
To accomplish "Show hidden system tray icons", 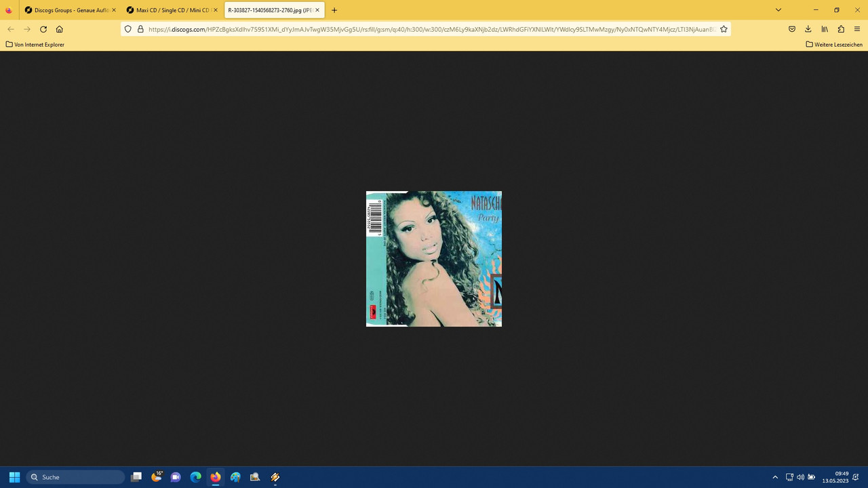I will click(x=775, y=477).
